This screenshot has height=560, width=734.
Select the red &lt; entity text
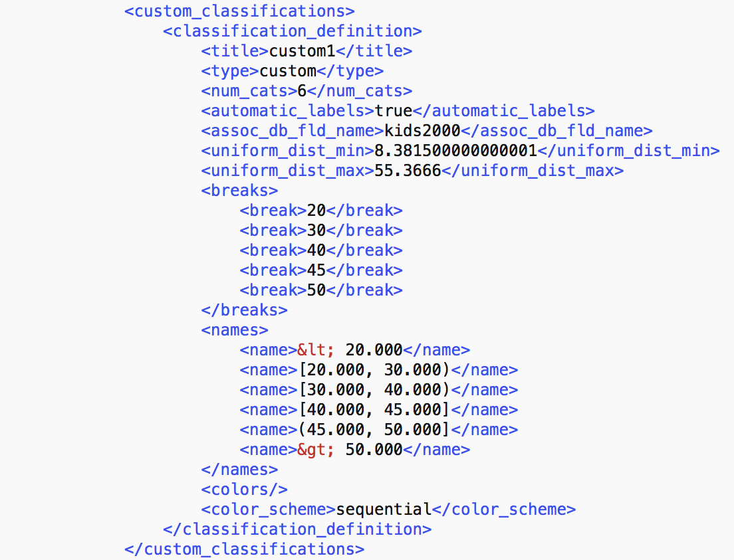(x=316, y=350)
